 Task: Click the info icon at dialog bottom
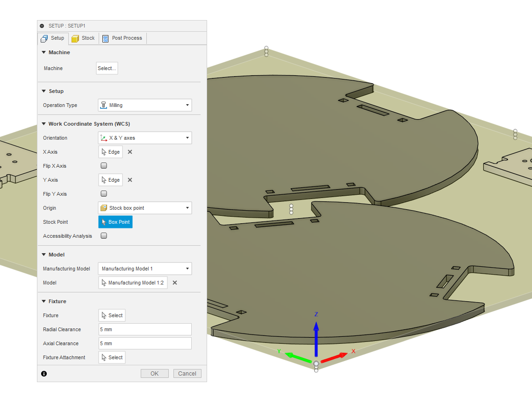[44, 374]
